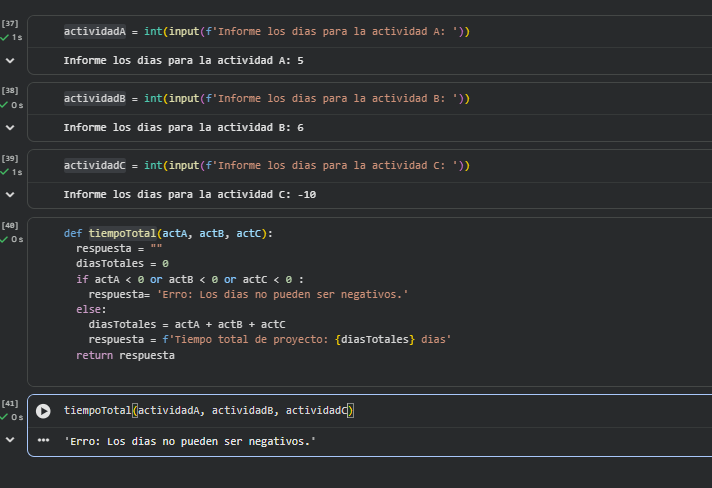Click the 'Tiempo total de proyecto' f-string line
This screenshot has height=488, width=712.
269,340
